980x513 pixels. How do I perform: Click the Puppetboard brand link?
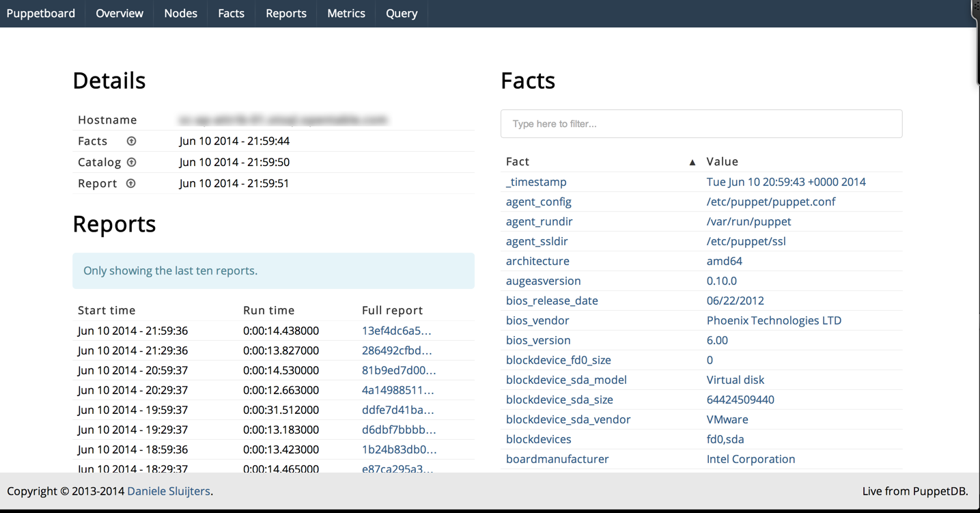(x=41, y=14)
